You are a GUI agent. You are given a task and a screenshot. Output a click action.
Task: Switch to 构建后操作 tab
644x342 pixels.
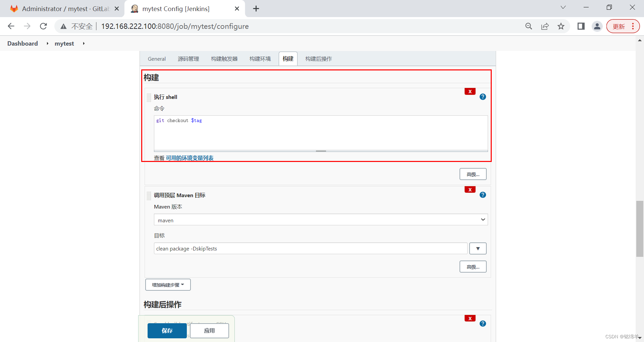point(319,59)
